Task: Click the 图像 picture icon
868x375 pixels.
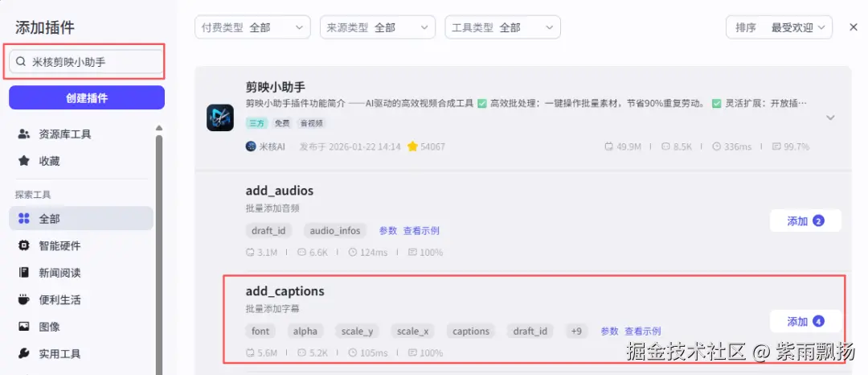Action: pyautogui.click(x=24, y=327)
